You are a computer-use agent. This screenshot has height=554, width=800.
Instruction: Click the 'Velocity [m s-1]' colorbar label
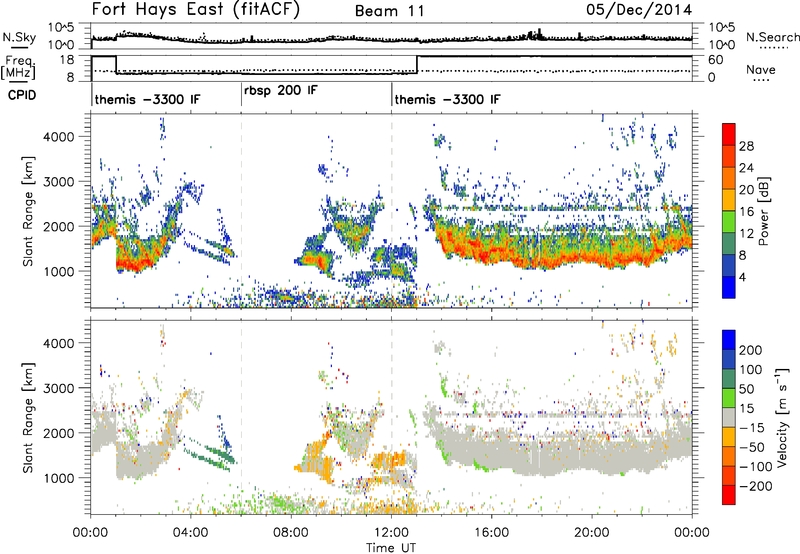781,417
